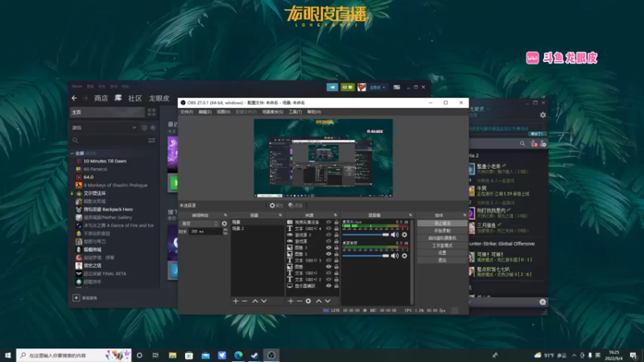Toggle visibility of 游戏源 2 source
This screenshot has width=644, height=362.
(328, 235)
